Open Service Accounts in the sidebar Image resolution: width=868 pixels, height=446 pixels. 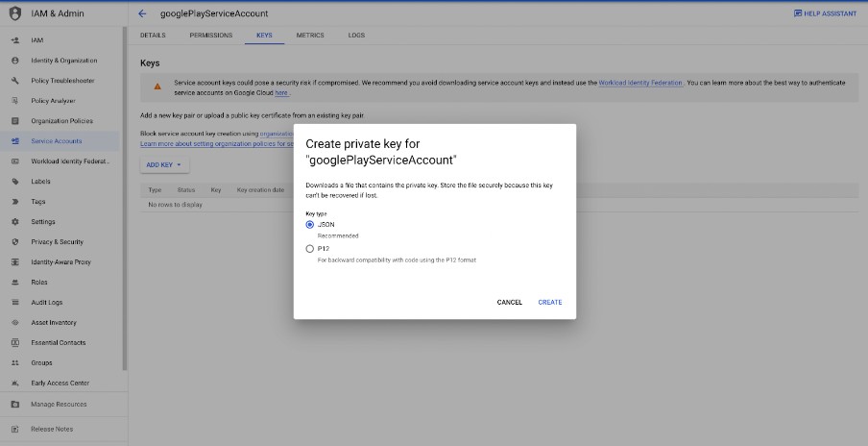60,141
